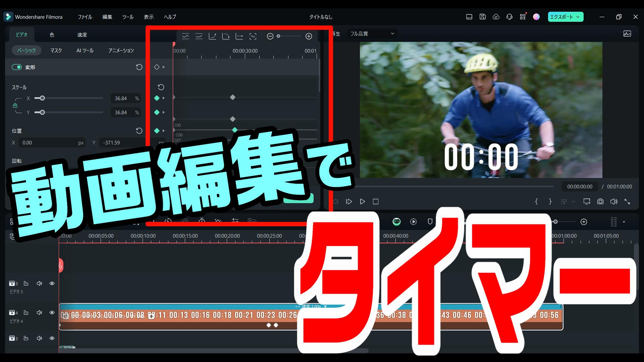This screenshot has height=362, width=644.
Task: Enable the 変形 transform toggle
Action: point(17,67)
